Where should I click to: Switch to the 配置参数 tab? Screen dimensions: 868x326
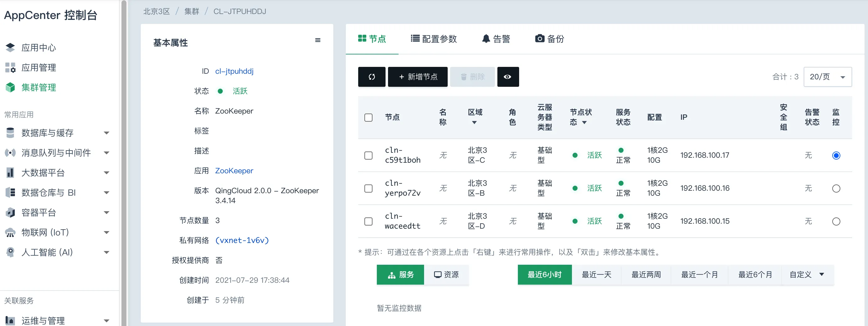pyautogui.click(x=434, y=39)
